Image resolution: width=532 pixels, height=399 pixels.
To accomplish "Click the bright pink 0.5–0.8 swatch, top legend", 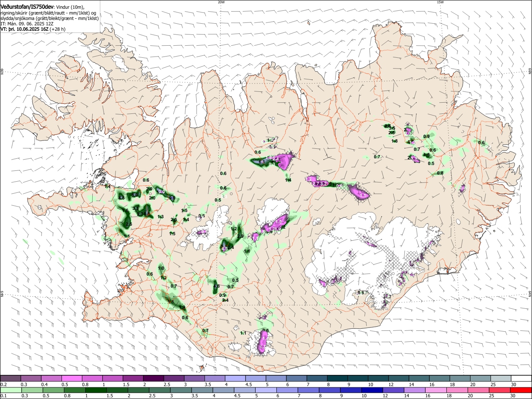I will click(72, 379).
